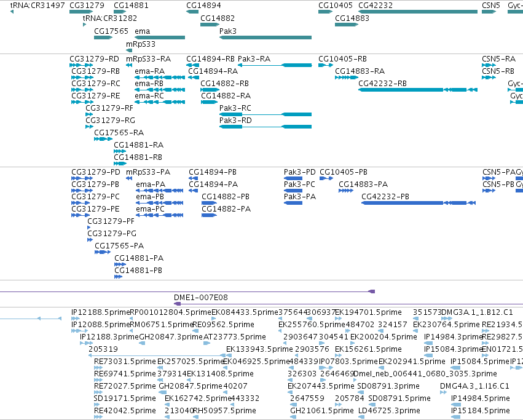Click the mRpS33-RA transcript label
Viewport: 523px width, 420px height.
click(148, 59)
